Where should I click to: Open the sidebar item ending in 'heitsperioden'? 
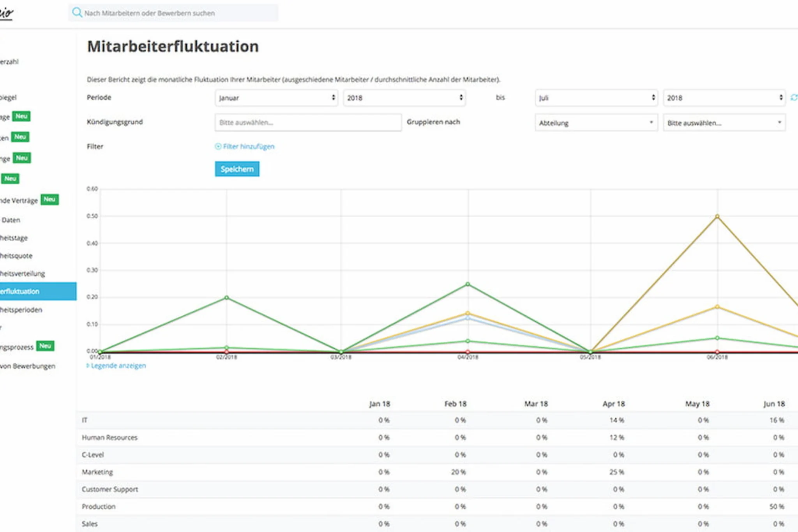click(21, 310)
